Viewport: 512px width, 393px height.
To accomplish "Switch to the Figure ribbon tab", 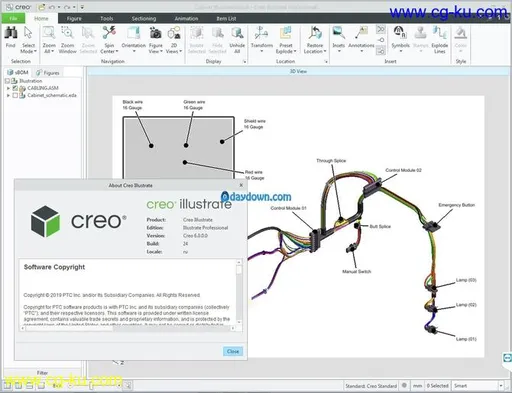I will click(74, 19).
